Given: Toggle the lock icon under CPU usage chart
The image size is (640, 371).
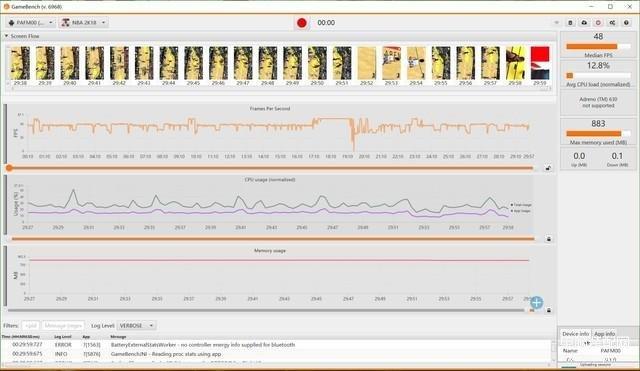Looking at the screenshot, I should 549,239.
